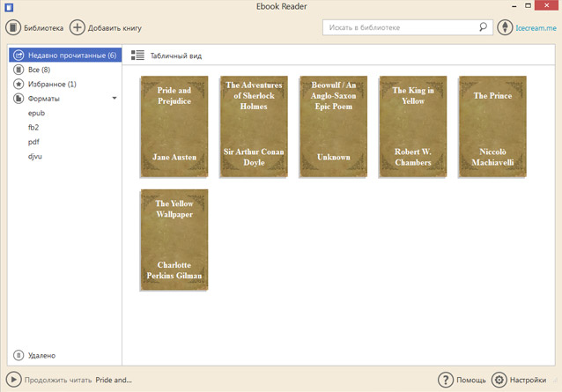Image resolution: width=562 pixels, height=392 pixels.
Task: Click the favorites star sidebar icon
Action: pyautogui.click(x=18, y=84)
